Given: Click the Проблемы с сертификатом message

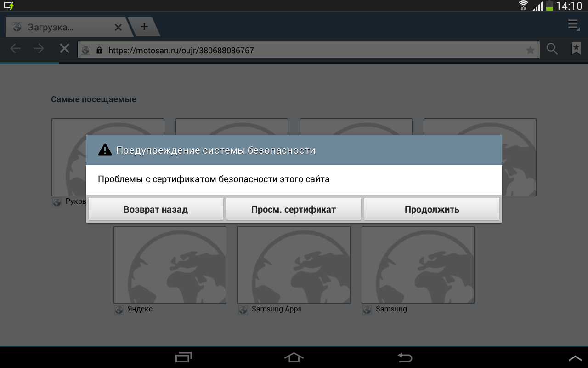Looking at the screenshot, I should pos(214,179).
